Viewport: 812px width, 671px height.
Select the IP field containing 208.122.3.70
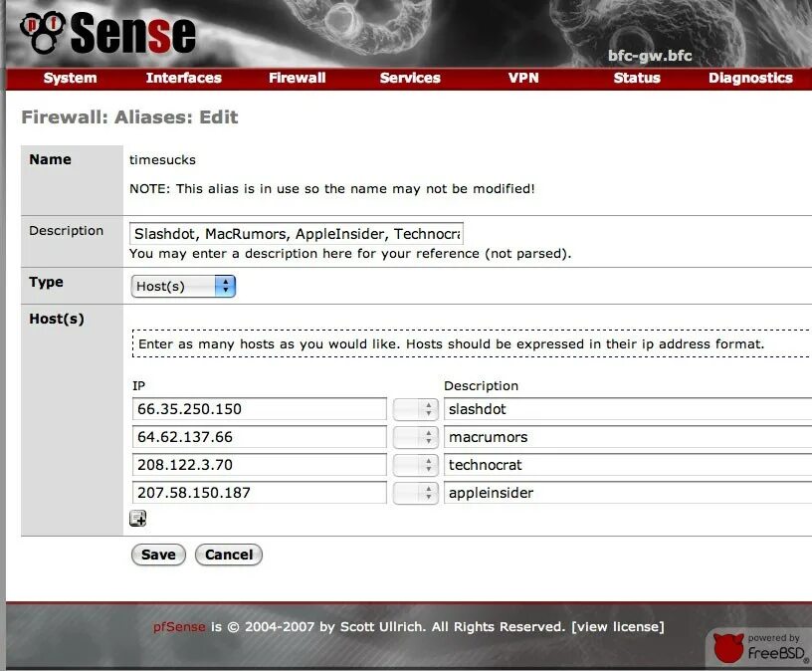[259, 464]
